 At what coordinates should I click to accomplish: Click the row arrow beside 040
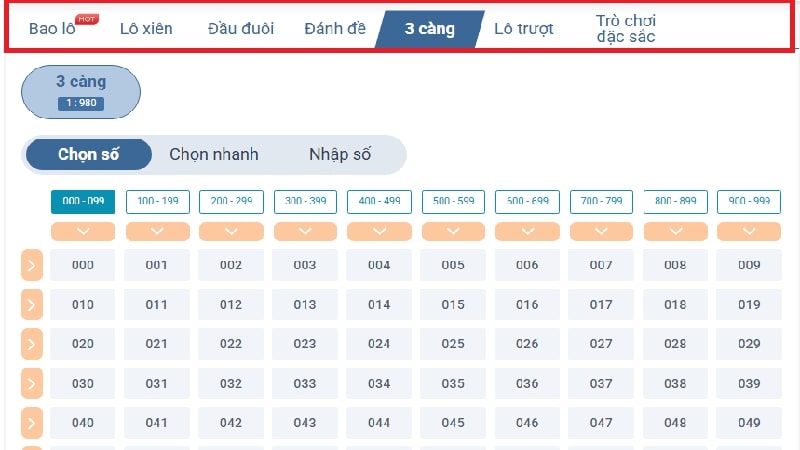click(x=32, y=423)
